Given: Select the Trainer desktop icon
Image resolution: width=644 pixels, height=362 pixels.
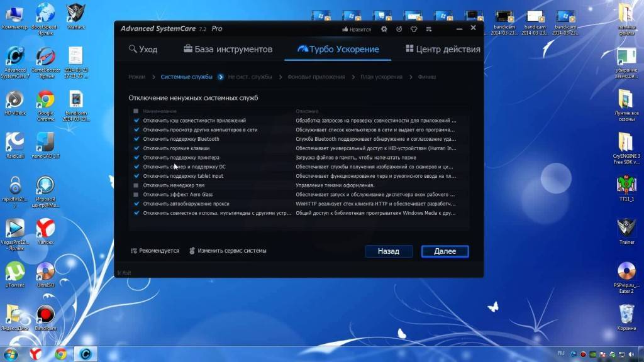Looking at the screenshot, I should point(626,231).
